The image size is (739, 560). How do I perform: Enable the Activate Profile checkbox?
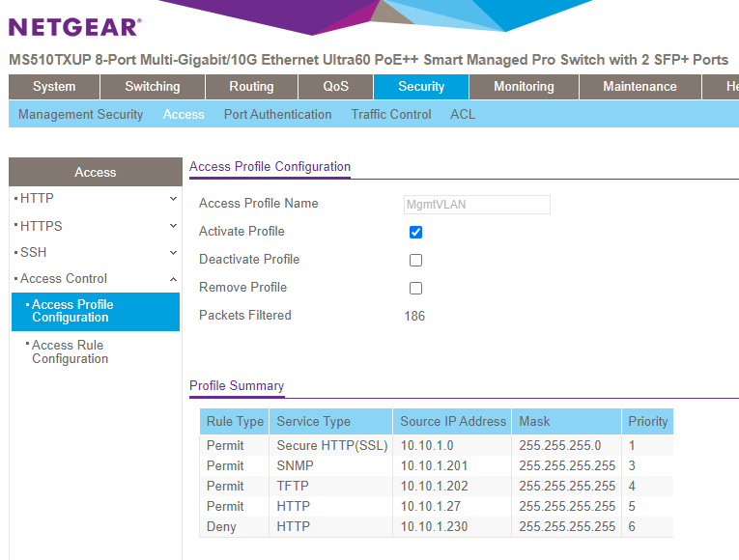[415, 232]
